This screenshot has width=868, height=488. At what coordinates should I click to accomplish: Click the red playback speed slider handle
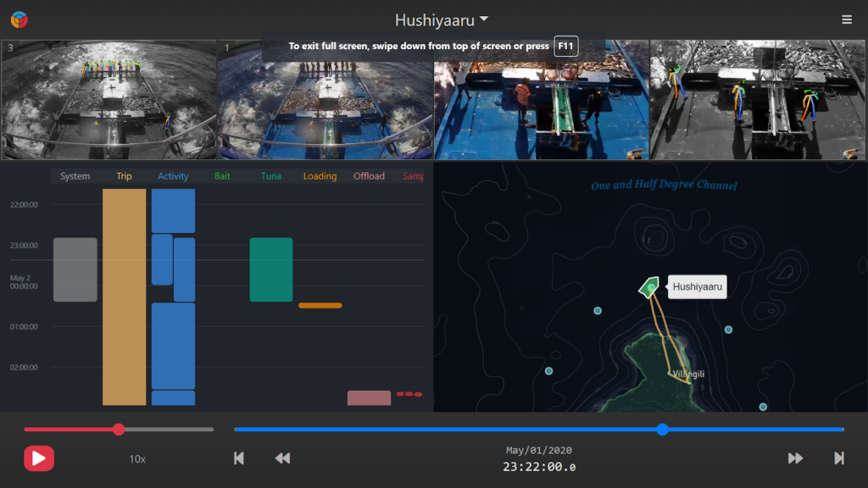coord(119,430)
